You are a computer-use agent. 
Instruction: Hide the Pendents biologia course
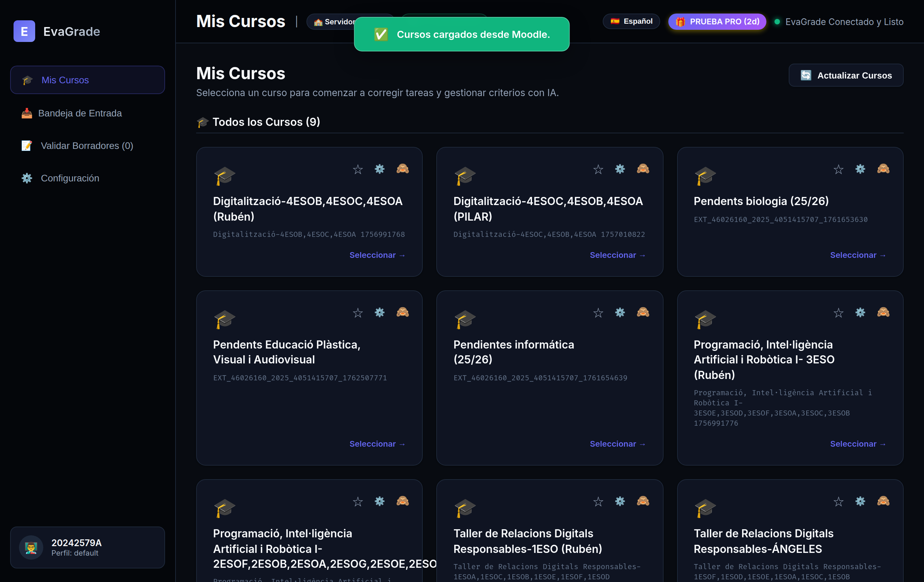[883, 169]
